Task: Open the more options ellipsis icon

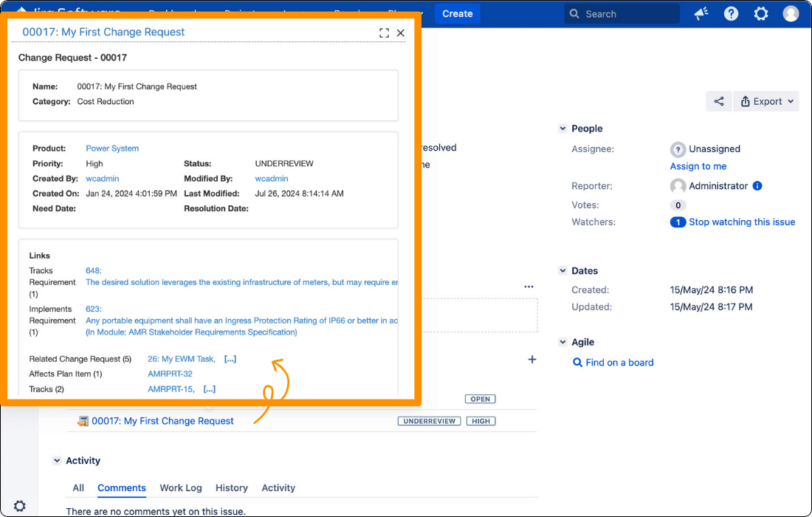Action: (x=529, y=287)
